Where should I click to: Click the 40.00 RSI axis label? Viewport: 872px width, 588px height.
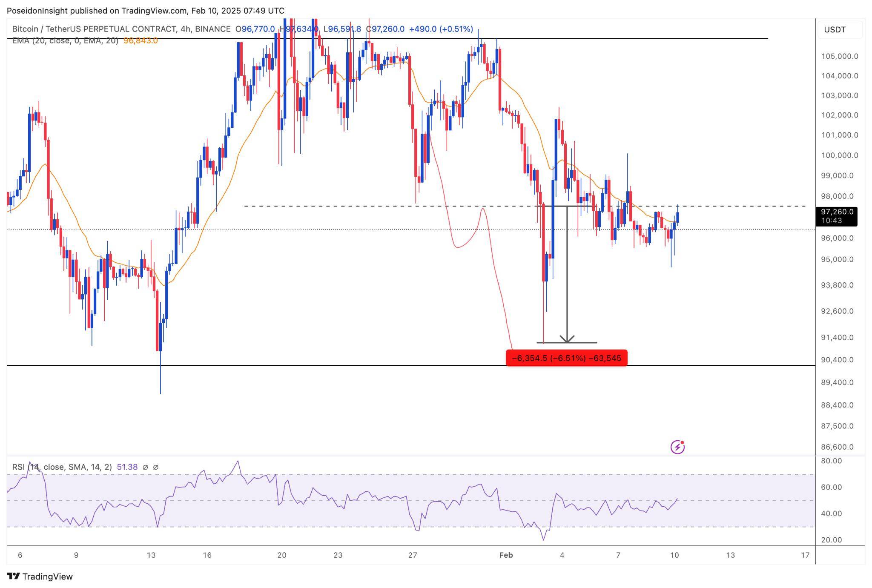(x=831, y=513)
